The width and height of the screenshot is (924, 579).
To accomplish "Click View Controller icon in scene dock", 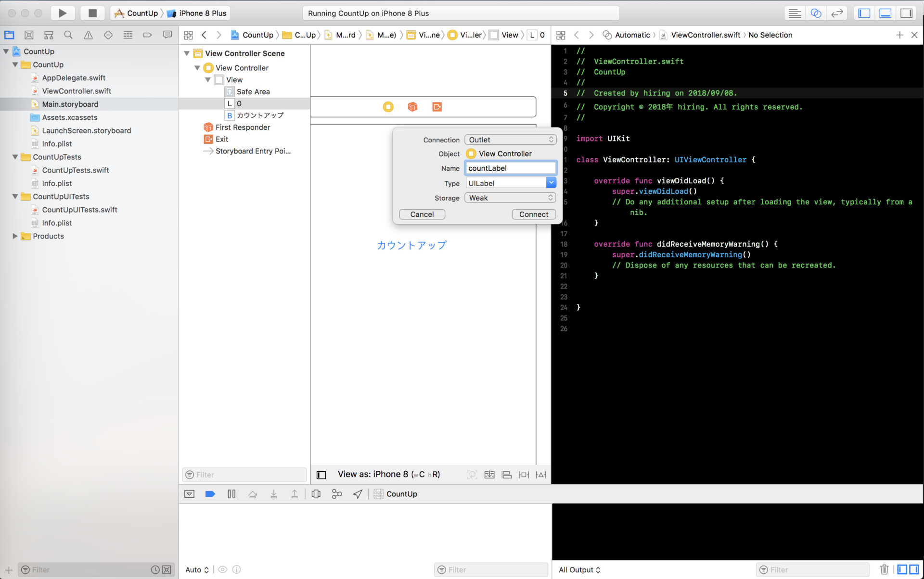I will 388,107.
